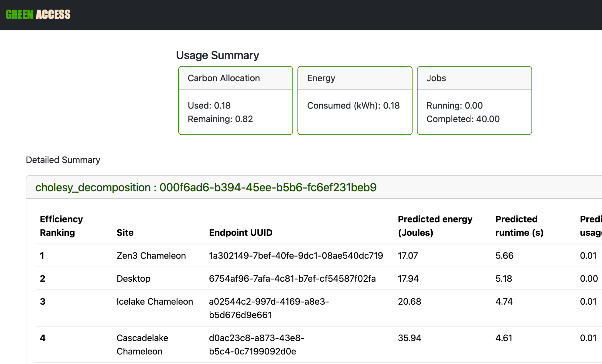Click the Jobs card header
Image resolution: width=602 pixels, height=364 pixels.
[436, 78]
